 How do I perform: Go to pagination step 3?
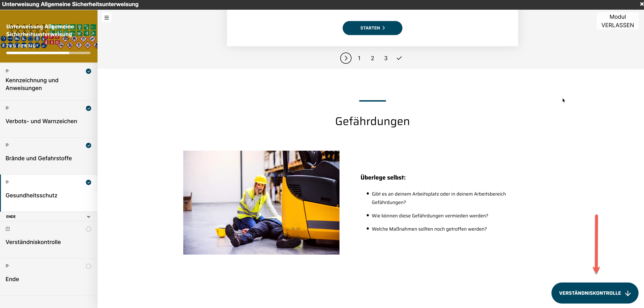click(x=386, y=58)
